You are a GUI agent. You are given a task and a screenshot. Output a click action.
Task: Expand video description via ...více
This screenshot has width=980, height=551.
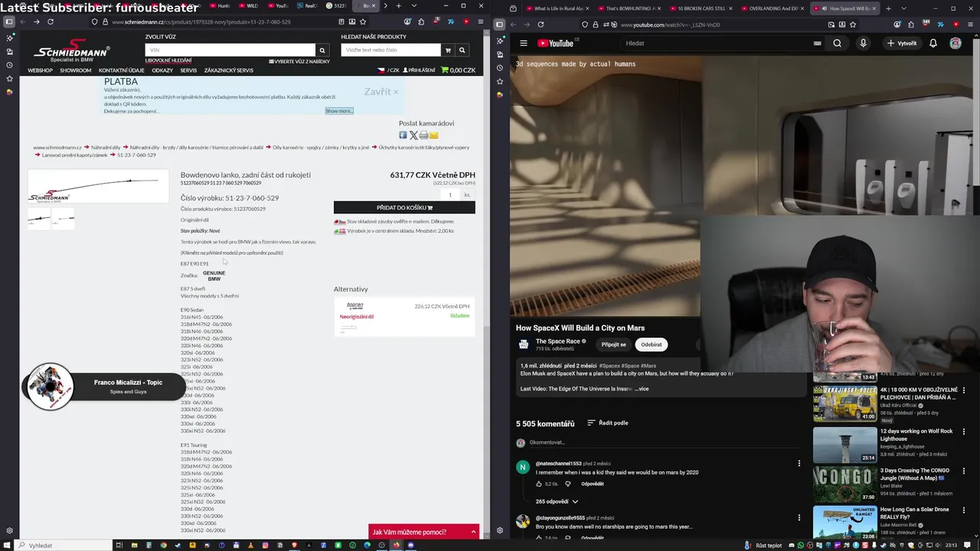coord(642,389)
